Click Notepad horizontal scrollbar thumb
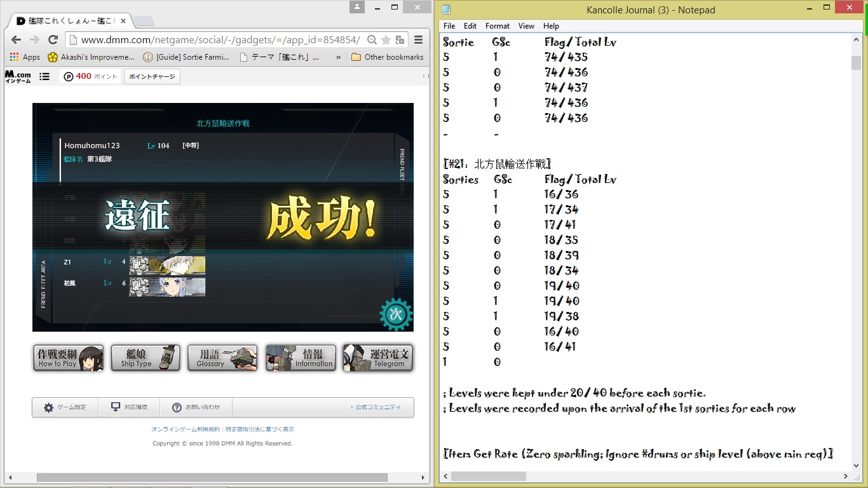The width and height of the screenshot is (868, 488). pyautogui.click(x=489, y=476)
